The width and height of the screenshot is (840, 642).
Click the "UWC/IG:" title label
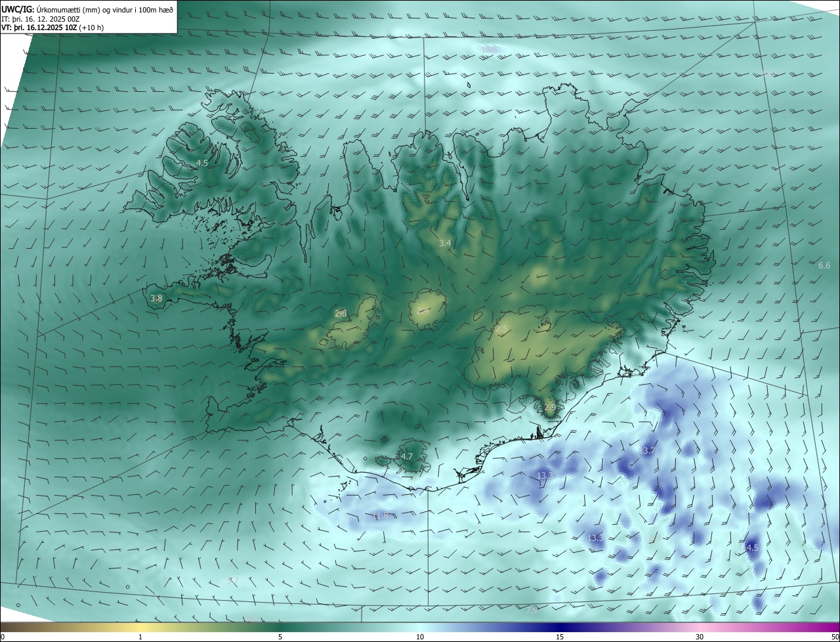pos(17,10)
